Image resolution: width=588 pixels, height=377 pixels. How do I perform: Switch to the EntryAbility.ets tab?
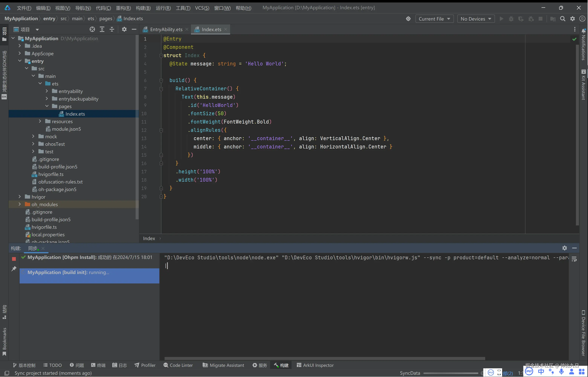(x=166, y=29)
